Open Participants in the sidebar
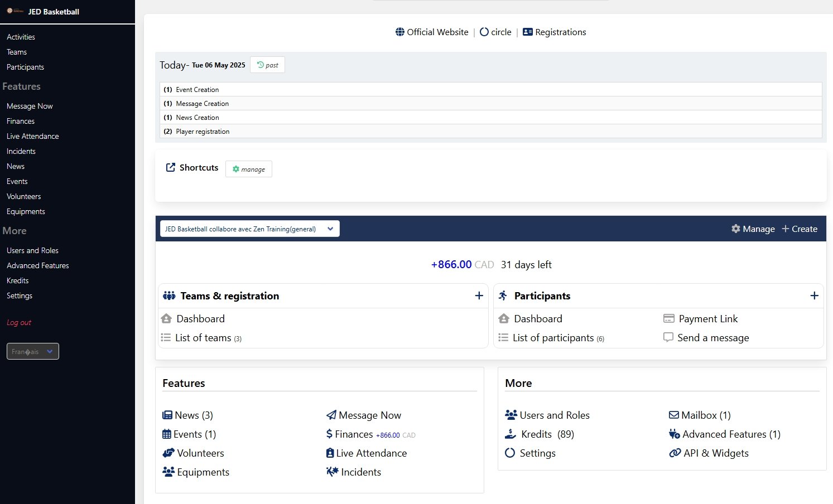 [x=25, y=67]
